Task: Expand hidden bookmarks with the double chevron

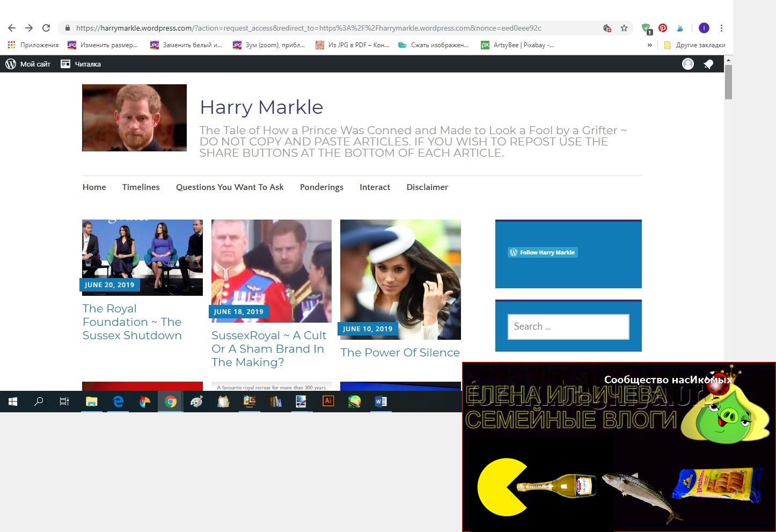Action: click(649, 45)
